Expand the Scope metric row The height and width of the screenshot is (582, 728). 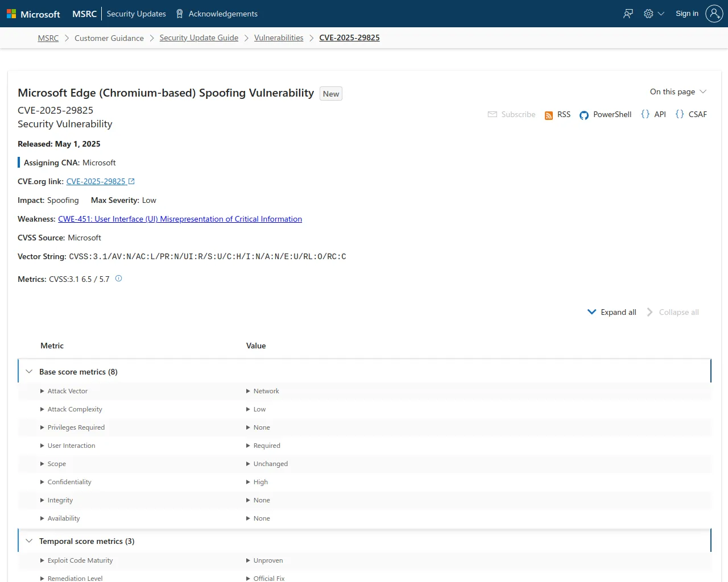[x=53, y=464]
